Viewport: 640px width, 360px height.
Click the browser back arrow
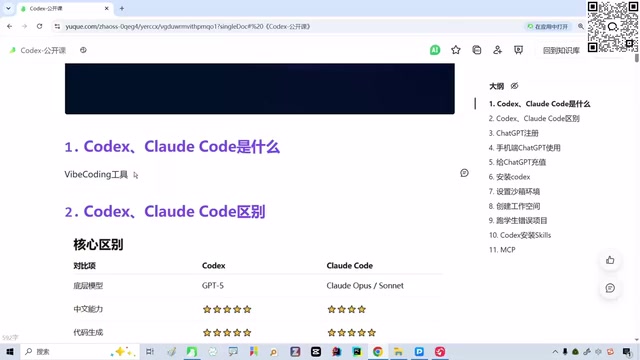9,27
